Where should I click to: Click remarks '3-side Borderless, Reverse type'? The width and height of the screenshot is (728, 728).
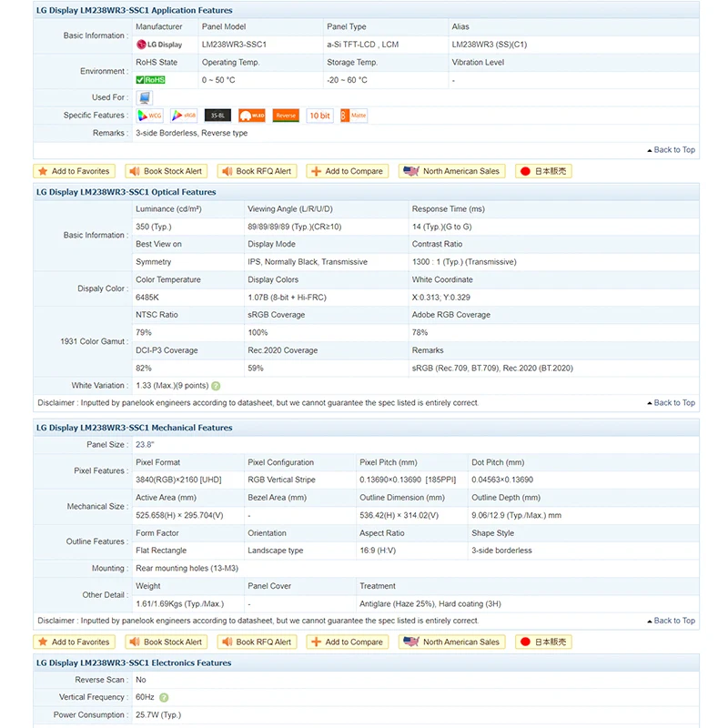(192, 133)
